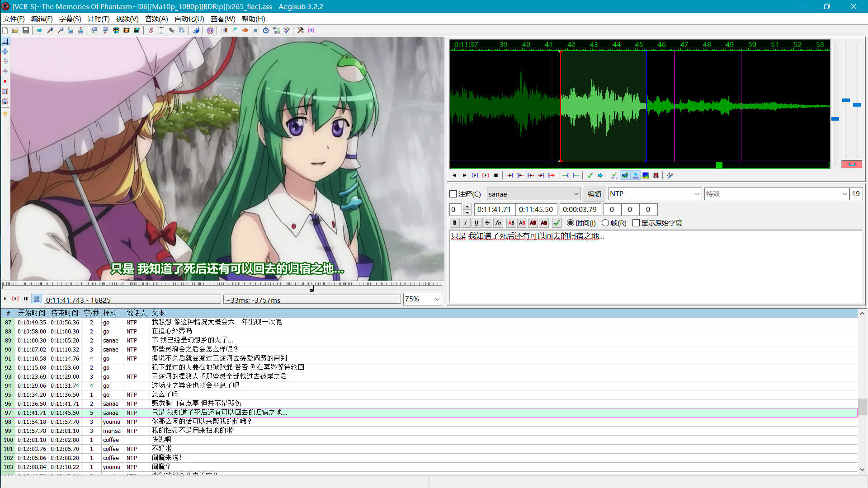Open the Timing Post-Processor stopwatch icon
Image resolution: width=868 pixels, height=488 pixels.
coord(266,30)
